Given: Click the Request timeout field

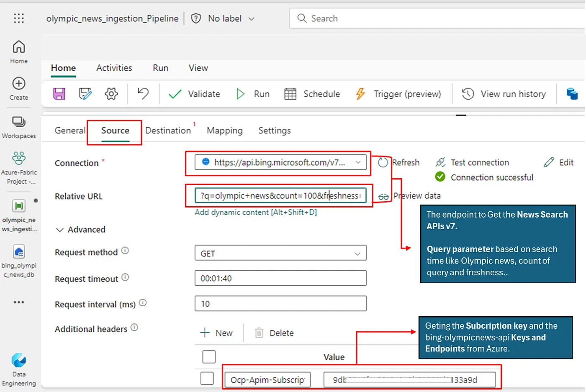Looking at the screenshot, I should 280,278.
